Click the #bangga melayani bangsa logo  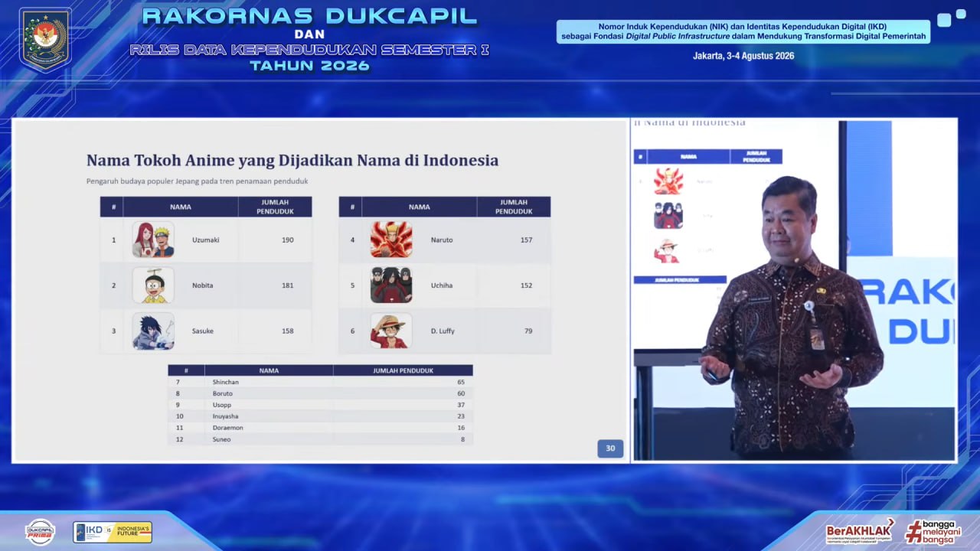(x=933, y=531)
